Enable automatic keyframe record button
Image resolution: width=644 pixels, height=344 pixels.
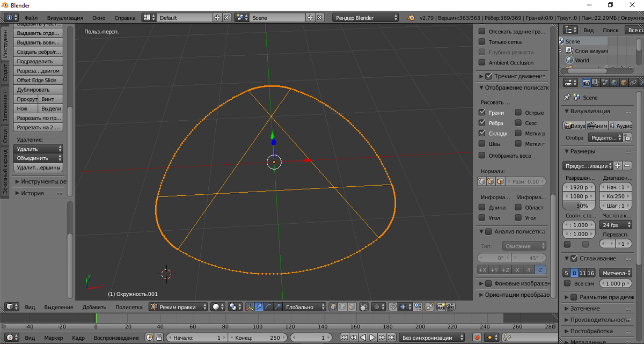tap(477, 338)
